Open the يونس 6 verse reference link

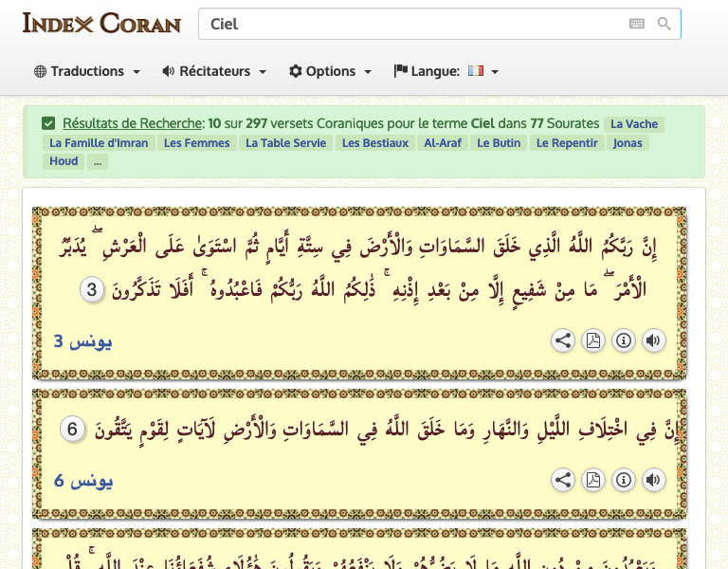coord(83,481)
